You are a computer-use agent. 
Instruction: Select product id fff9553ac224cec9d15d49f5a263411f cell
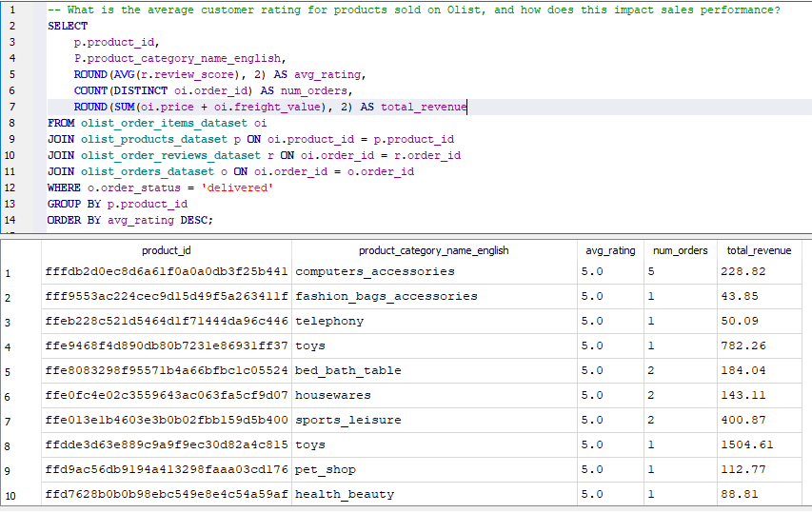[x=167, y=297]
